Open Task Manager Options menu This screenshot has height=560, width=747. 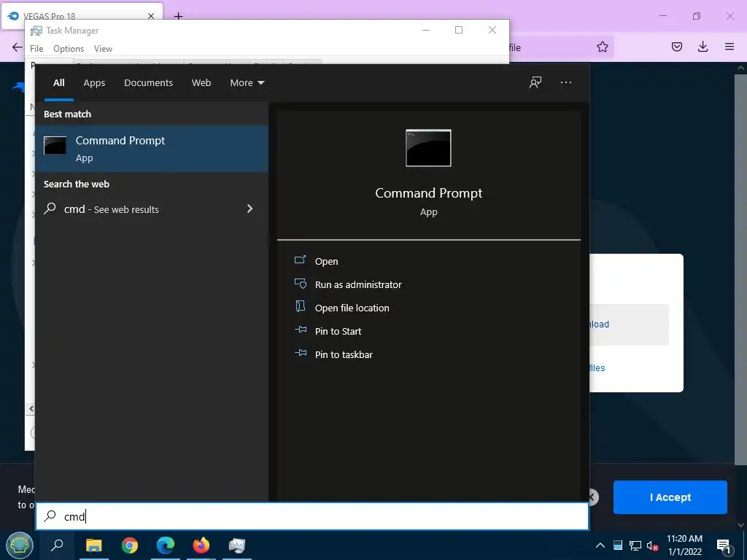(x=69, y=49)
